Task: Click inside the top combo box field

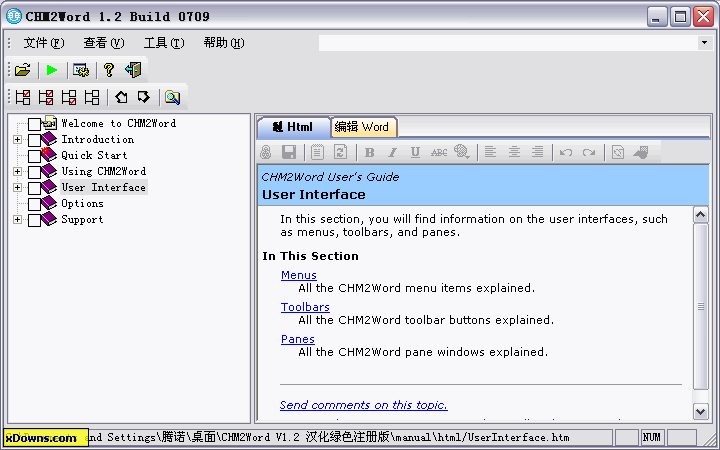Action: pos(508,43)
